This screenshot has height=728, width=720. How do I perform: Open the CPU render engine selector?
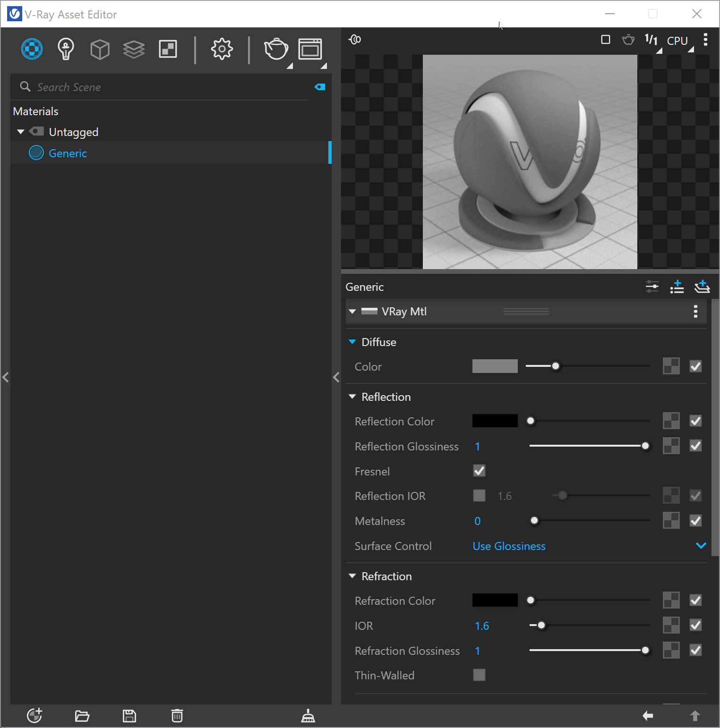coord(677,41)
